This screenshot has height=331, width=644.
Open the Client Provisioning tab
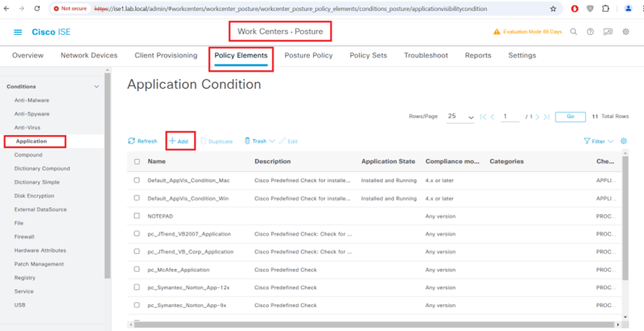(x=166, y=55)
